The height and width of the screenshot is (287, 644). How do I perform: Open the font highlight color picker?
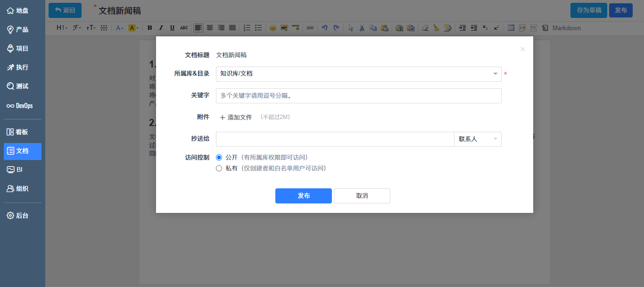click(x=132, y=28)
